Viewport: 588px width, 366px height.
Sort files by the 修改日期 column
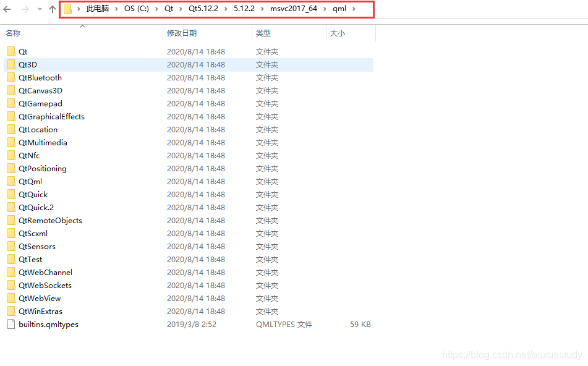(182, 33)
